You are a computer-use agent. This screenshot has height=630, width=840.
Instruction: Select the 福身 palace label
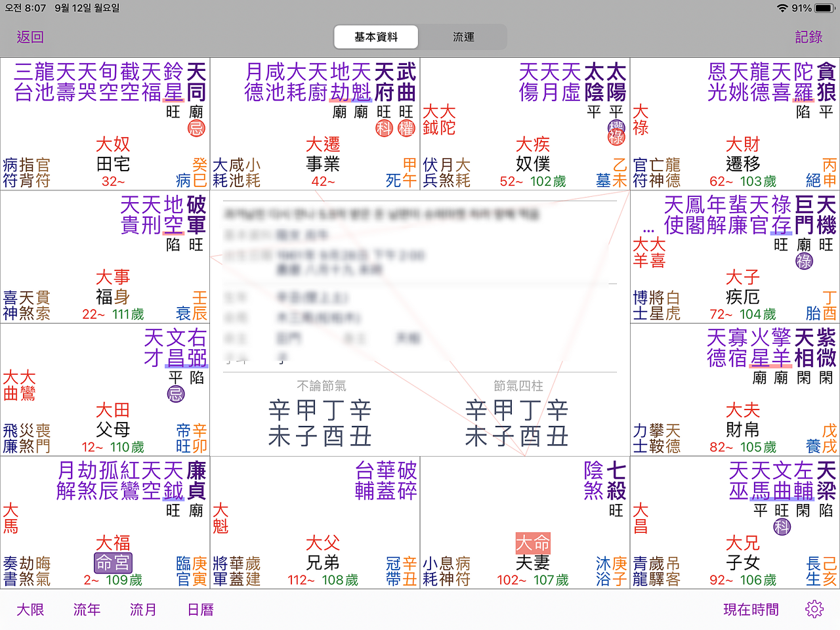click(113, 297)
